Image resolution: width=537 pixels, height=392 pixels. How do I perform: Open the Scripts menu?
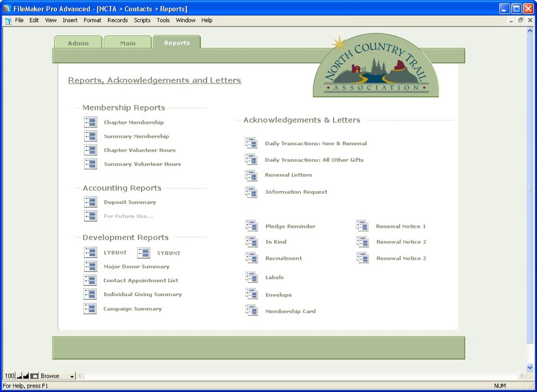click(x=142, y=20)
